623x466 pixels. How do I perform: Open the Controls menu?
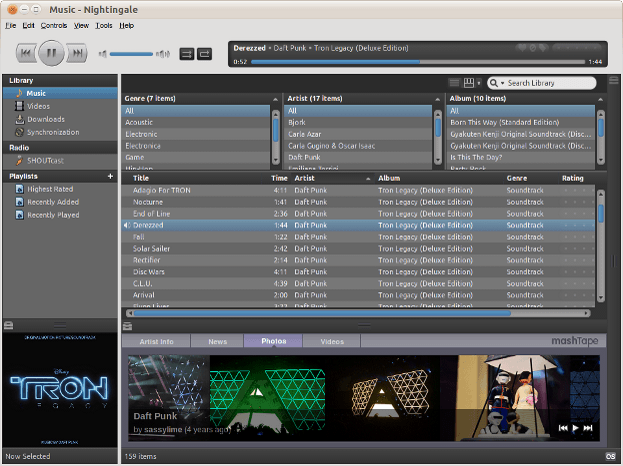(54, 25)
